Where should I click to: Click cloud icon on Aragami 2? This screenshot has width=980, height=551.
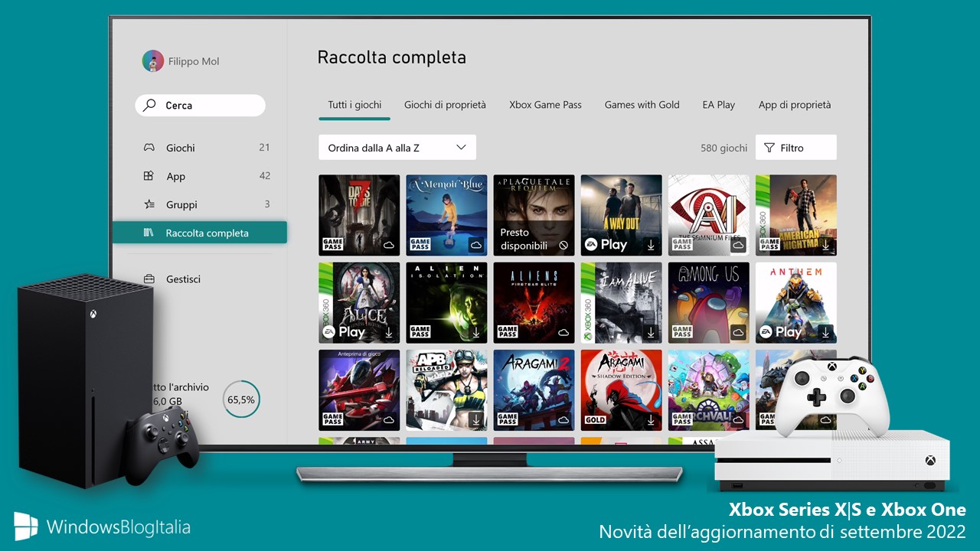click(x=563, y=419)
